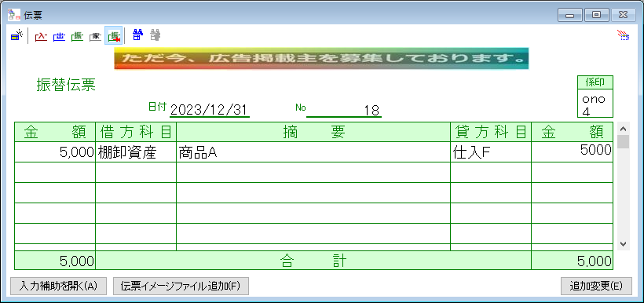Click the 伝票 window title icon
The height and width of the screenshot is (303, 644).
pos(14,15)
